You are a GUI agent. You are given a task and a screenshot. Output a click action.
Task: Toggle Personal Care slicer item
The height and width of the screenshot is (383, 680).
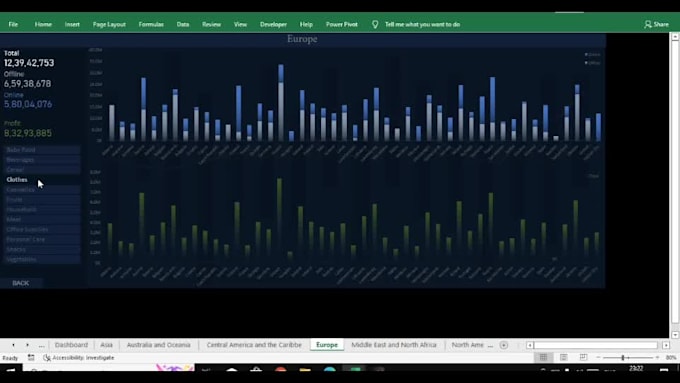click(42, 239)
